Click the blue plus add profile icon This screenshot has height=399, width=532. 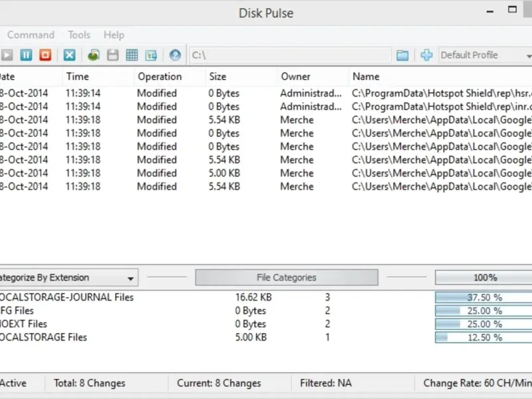[x=426, y=55]
